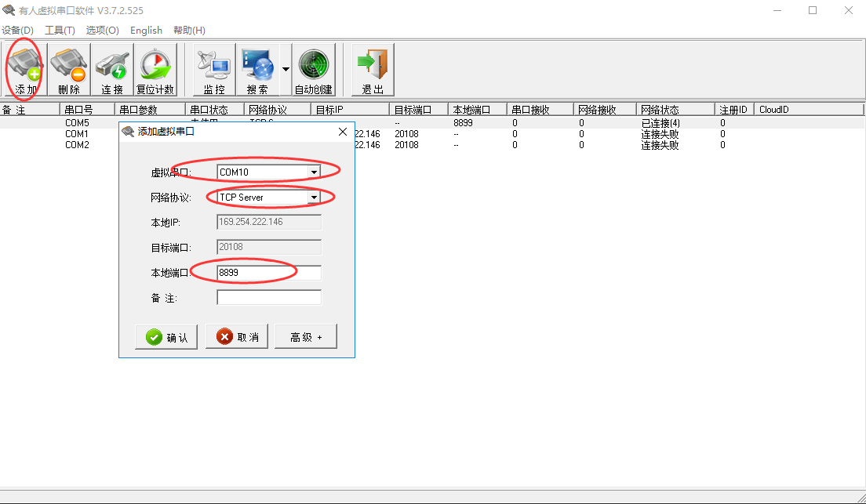Open the 监控 (Monitor) tool
The height and width of the screenshot is (504, 866).
214,70
